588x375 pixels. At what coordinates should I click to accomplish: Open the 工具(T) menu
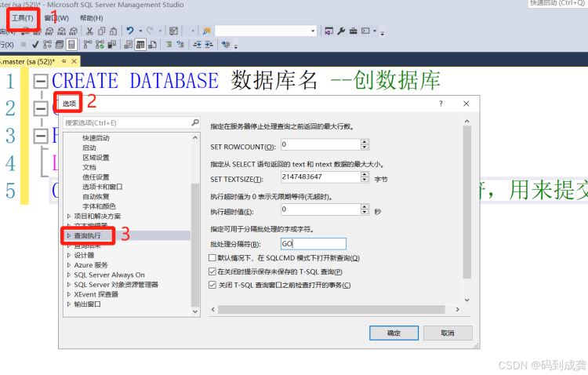click(22, 18)
